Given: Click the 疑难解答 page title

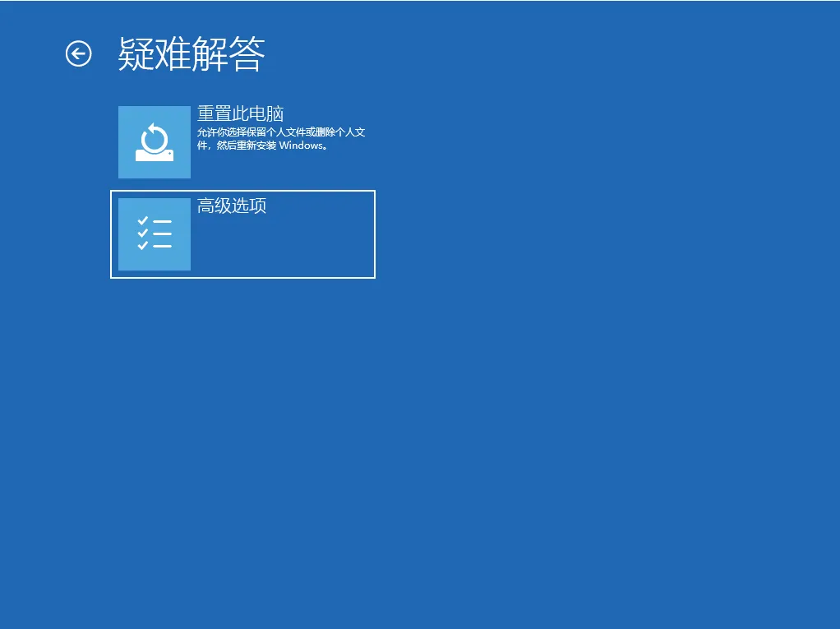Looking at the screenshot, I should 192,54.
